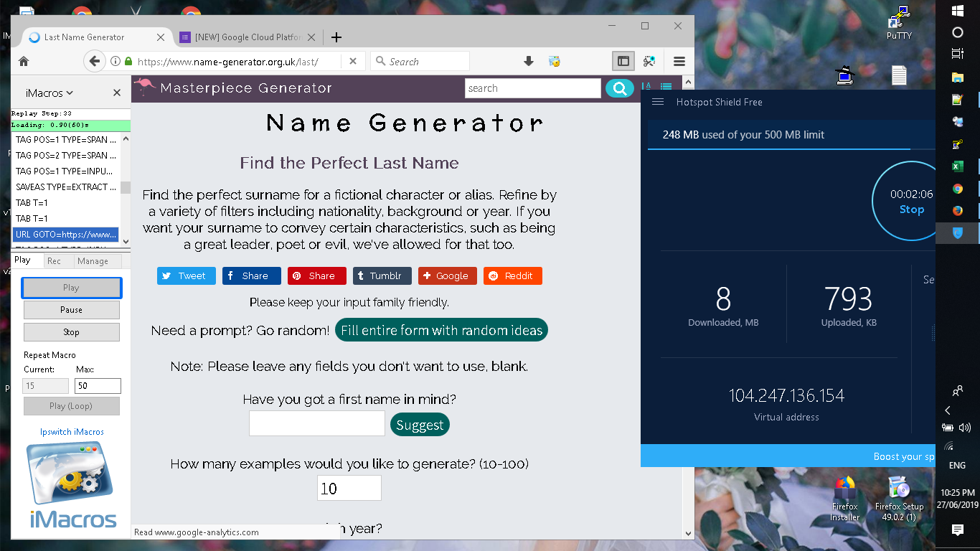
Task: Open the screenshot scissors tool
Action: [649, 62]
